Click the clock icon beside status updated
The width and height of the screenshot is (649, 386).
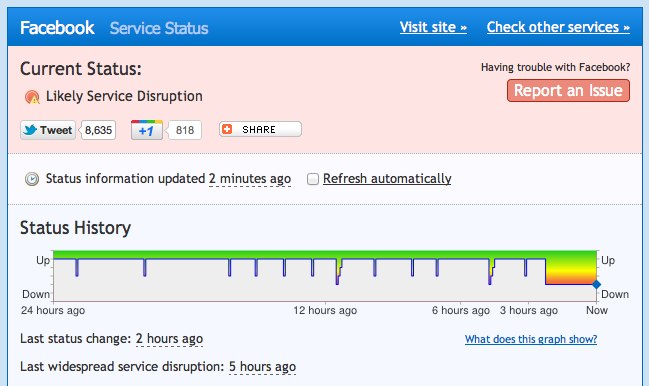[32, 179]
